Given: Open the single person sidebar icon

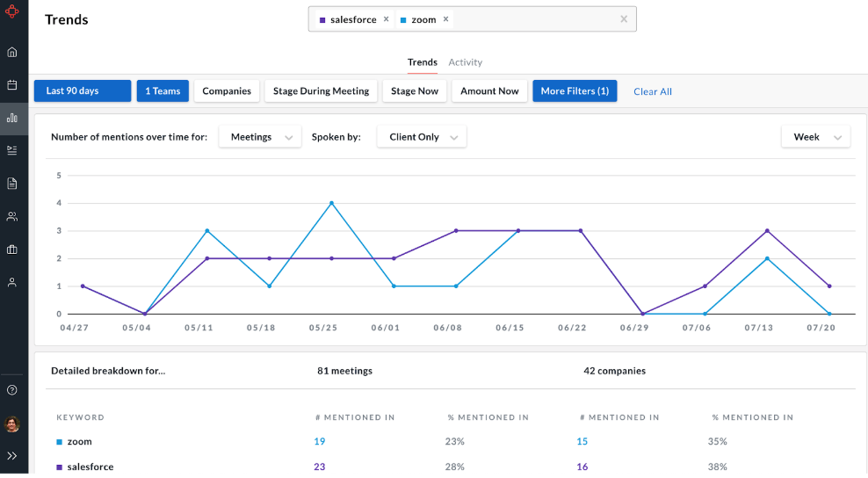Looking at the screenshot, I should (x=12, y=282).
